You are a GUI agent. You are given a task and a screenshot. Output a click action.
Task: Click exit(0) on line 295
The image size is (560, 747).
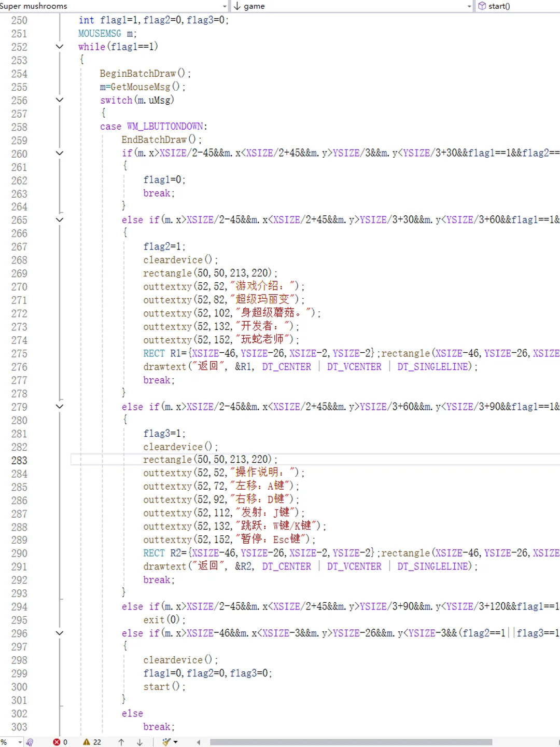164,620
